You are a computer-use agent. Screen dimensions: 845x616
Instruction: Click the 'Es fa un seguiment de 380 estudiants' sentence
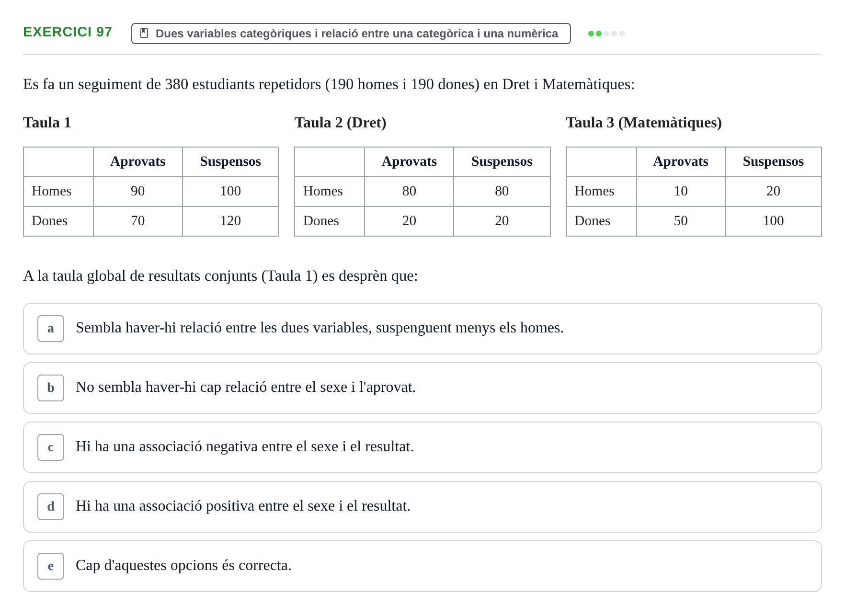coord(329,84)
